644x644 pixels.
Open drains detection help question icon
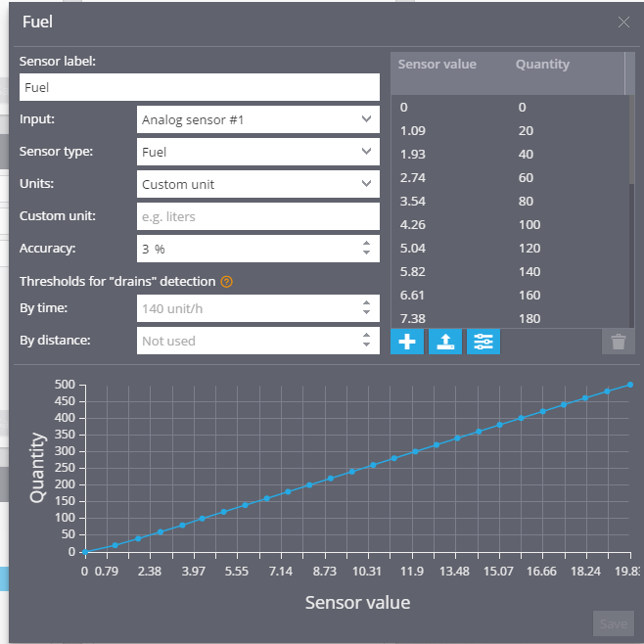(226, 282)
